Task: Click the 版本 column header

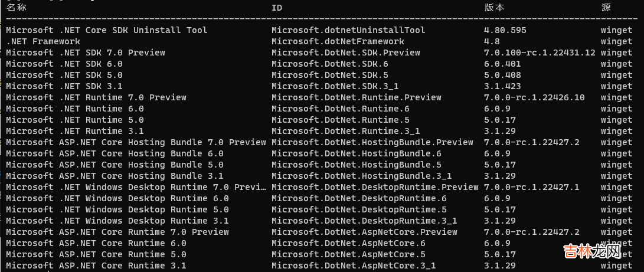Action: 494,8
